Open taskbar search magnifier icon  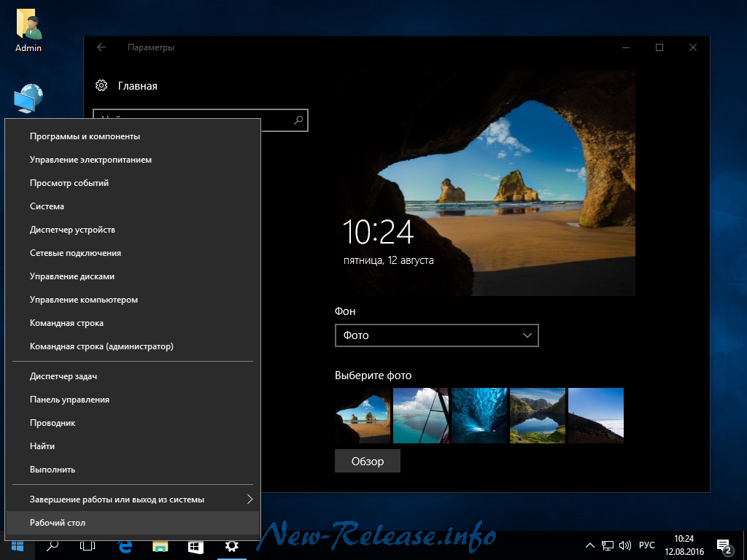[53, 545]
